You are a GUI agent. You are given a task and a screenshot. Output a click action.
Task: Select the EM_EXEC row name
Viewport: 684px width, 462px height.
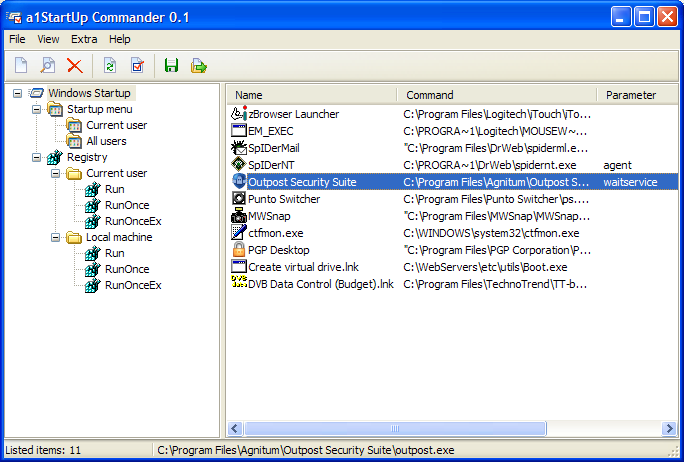[x=270, y=131]
